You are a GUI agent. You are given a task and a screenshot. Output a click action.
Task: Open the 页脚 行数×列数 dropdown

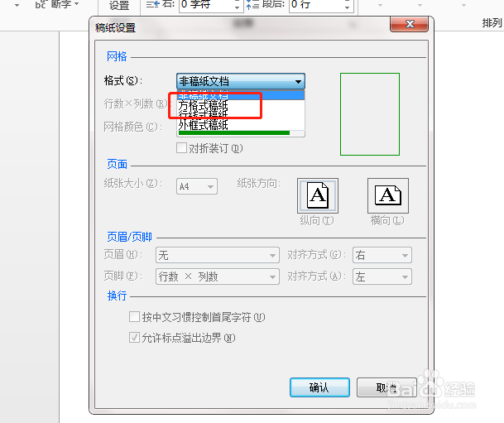click(218, 276)
